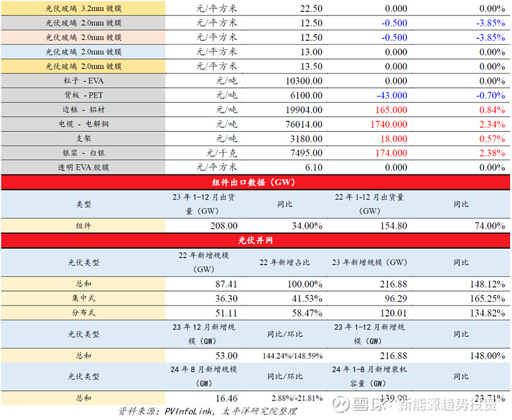Click the 粒子 - EVA row label
The image size is (512, 420).
pos(83,81)
